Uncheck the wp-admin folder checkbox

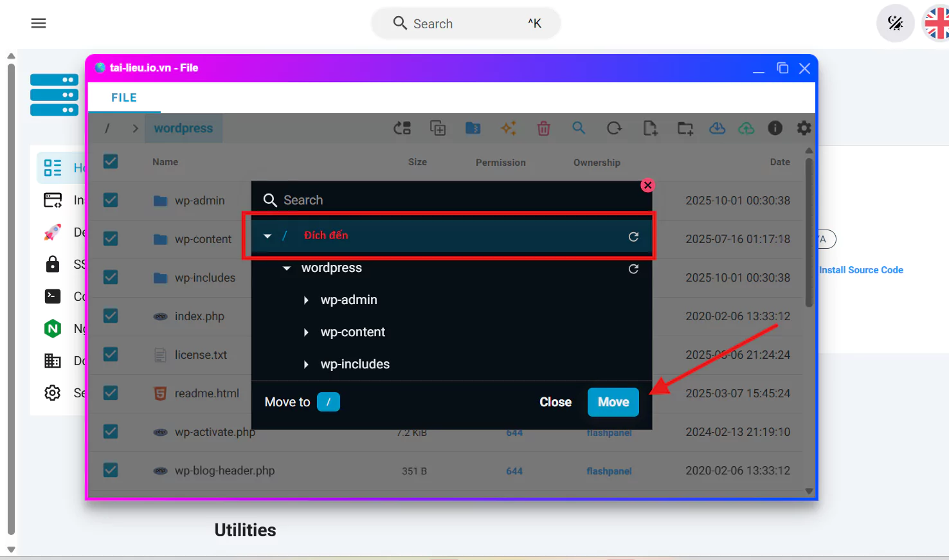pyautogui.click(x=111, y=200)
